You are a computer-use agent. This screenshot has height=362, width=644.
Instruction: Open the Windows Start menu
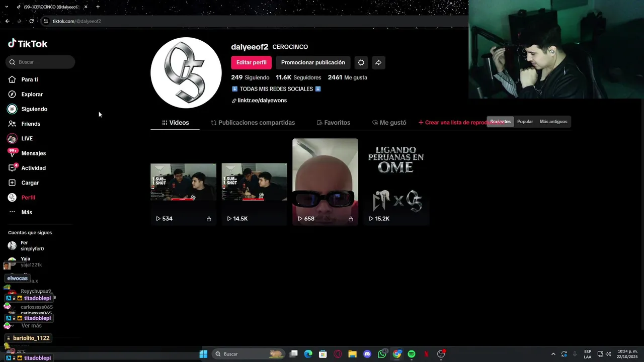coord(203,354)
